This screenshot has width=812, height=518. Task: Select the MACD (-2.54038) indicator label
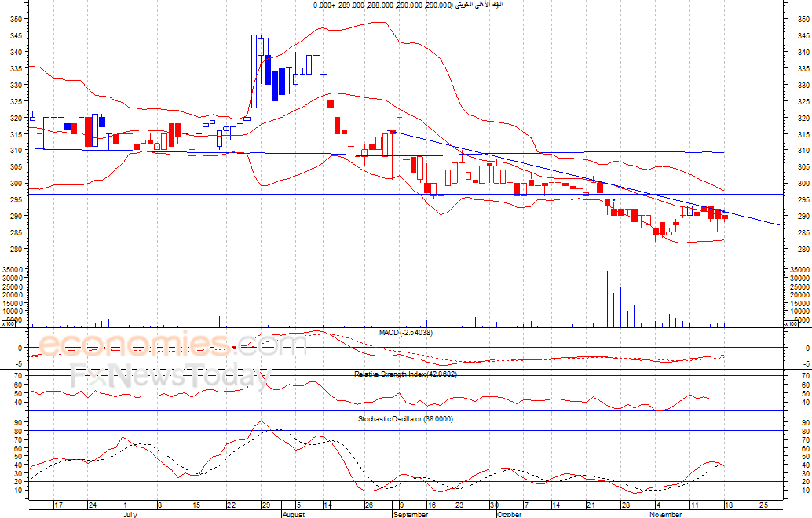tap(406, 333)
